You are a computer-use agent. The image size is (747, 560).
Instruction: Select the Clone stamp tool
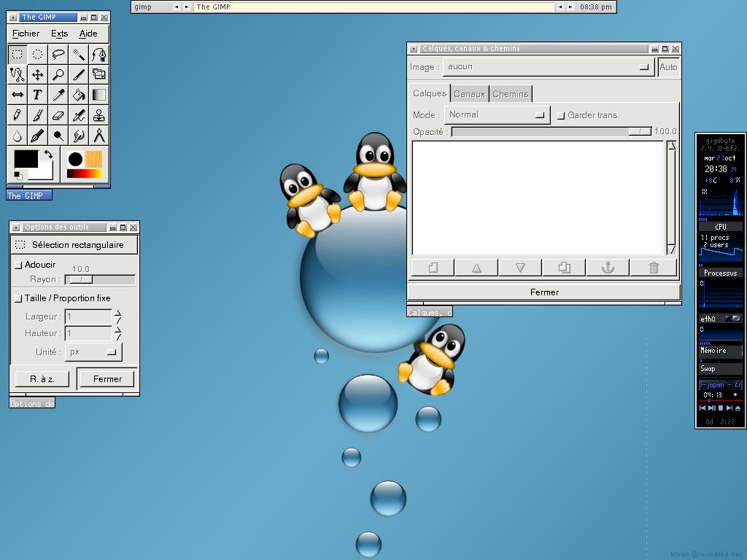[98, 115]
